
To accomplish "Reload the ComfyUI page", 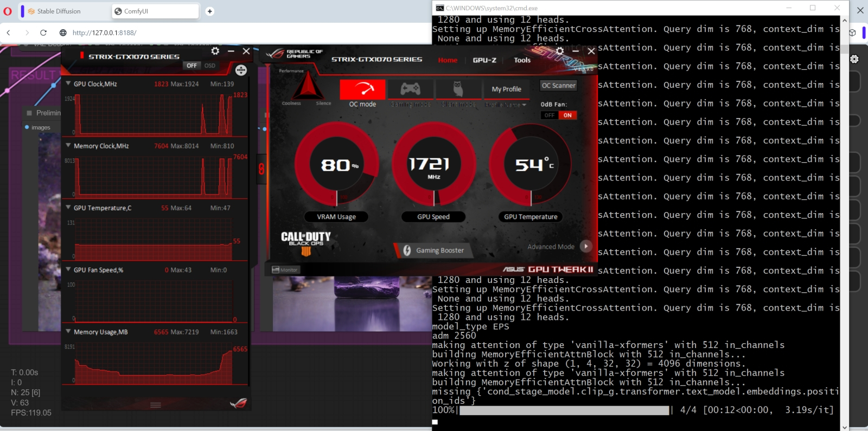I will tap(43, 33).
